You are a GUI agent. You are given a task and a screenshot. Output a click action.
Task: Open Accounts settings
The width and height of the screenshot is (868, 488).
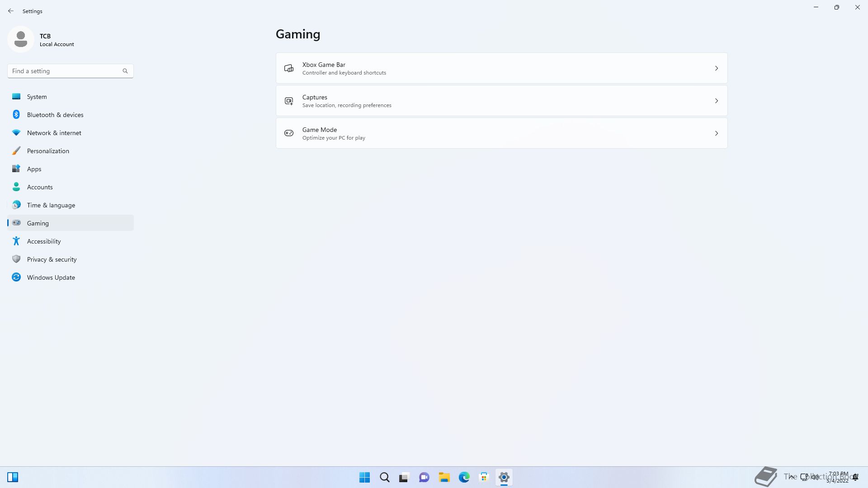point(71,187)
